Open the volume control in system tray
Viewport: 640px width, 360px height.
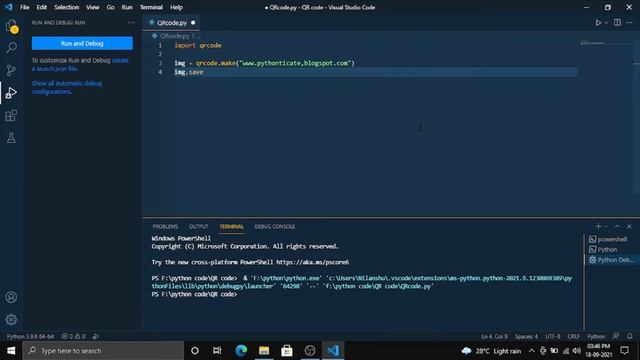point(576,351)
